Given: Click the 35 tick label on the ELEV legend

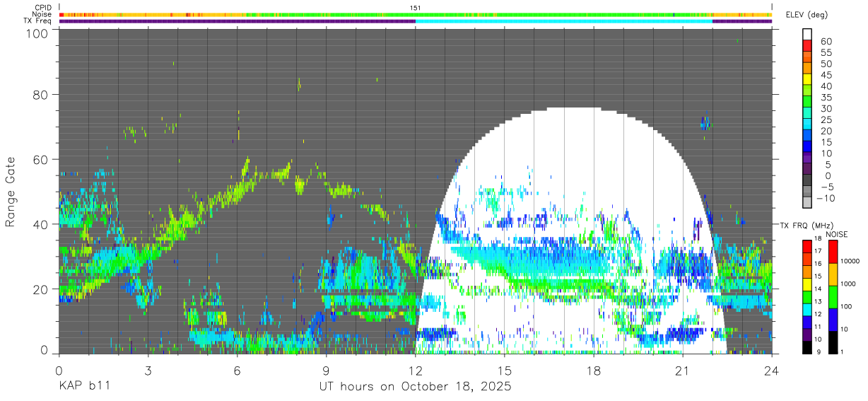Looking at the screenshot, I should click(826, 98).
